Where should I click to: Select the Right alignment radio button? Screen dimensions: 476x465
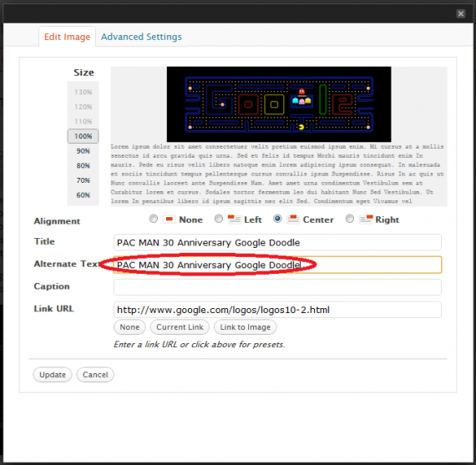pos(350,219)
